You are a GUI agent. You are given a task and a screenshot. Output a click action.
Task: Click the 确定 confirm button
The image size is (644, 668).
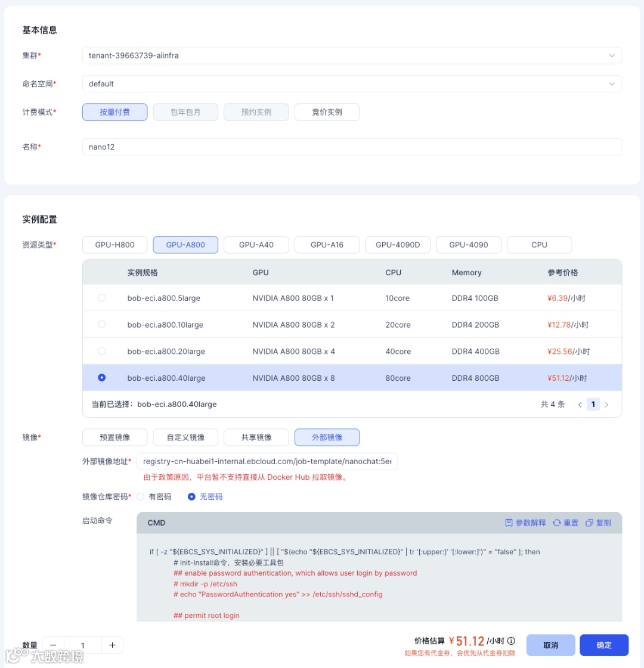(604, 645)
